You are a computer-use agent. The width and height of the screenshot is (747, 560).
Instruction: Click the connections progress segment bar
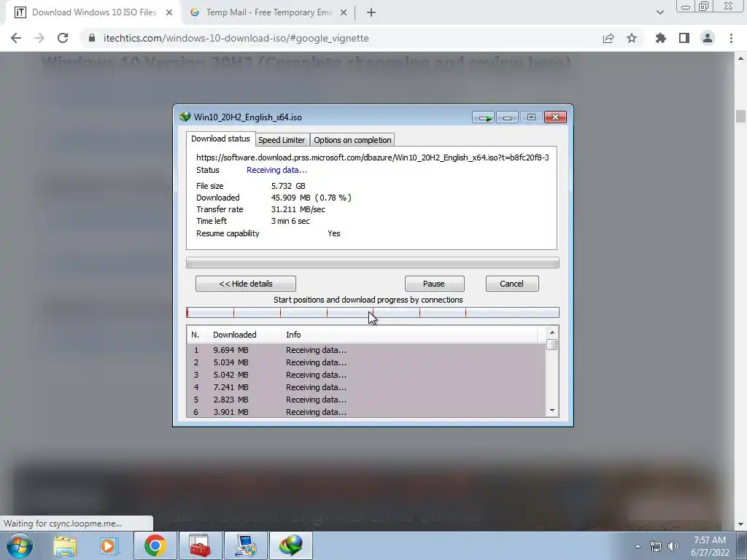373,312
